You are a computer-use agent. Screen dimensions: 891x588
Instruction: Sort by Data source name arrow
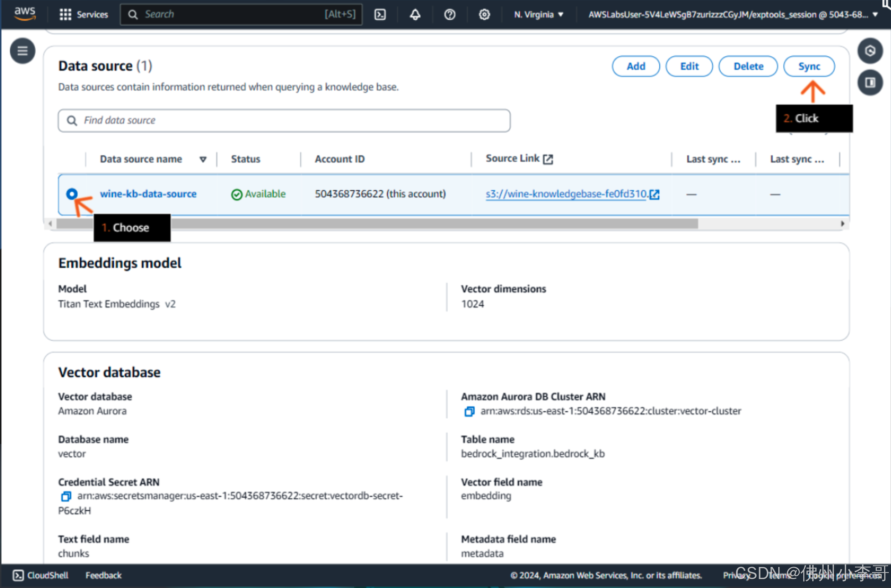[x=203, y=159]
